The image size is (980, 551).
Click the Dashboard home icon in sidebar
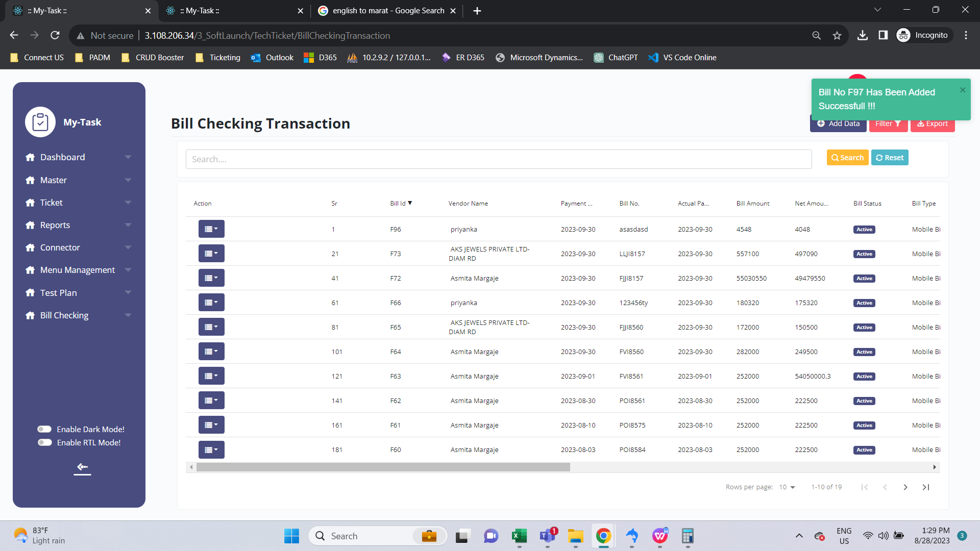[x=30, y=157]
